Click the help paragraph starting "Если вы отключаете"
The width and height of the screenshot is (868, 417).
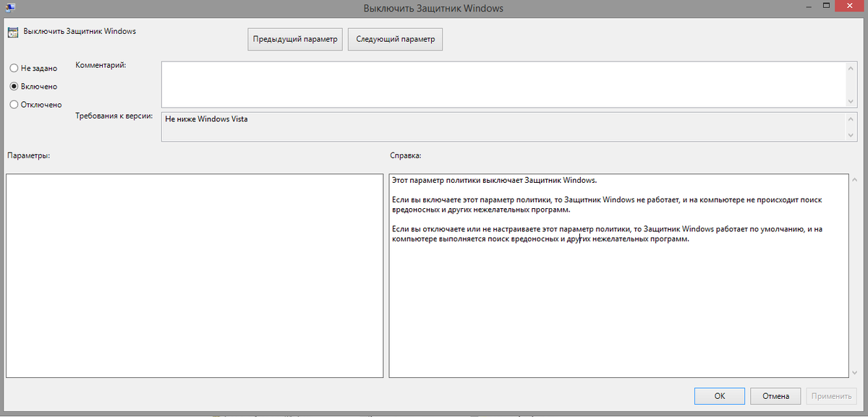[x=608, y=234]
